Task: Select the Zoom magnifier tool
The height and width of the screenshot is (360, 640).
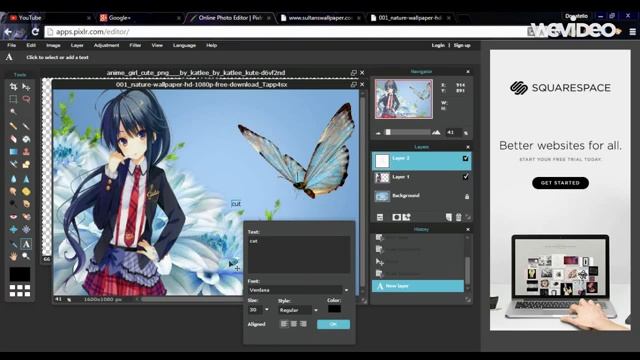Action: pyautogui.click(x=26, y=256)
